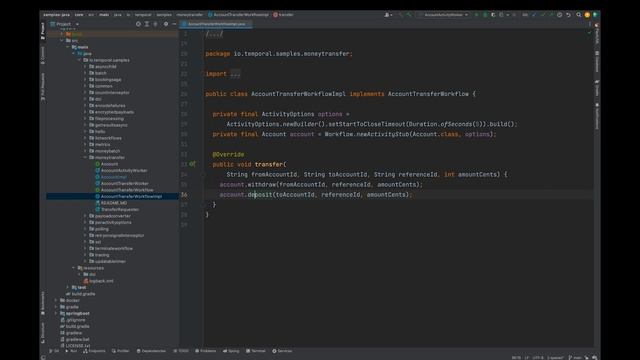640x360 pixels.
Task: Hide the Project panel with minus icon
Action: (x=174, y=24)
